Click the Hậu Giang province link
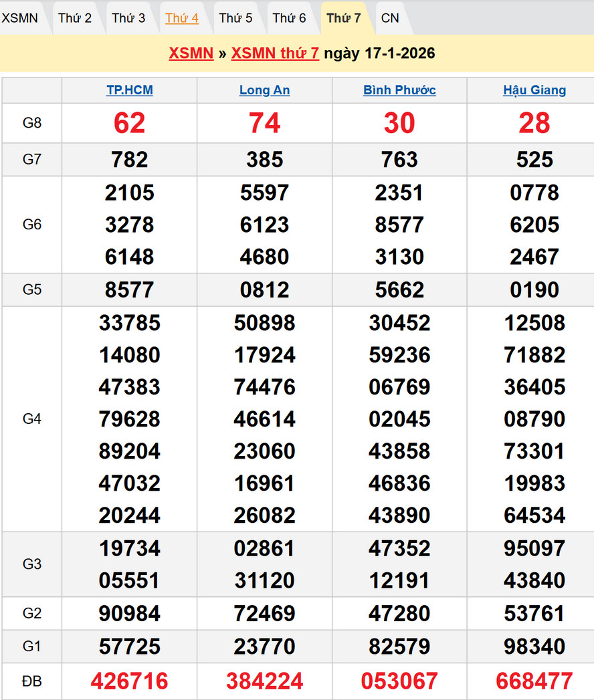594x700 pixels. tap(534, 90)
